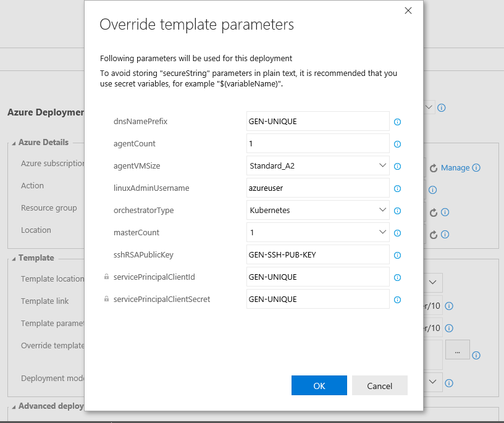This screenshot has width=504, height=423.
Task: Click the servicePrincipalClientSecret input field
Action: pyautogui.click(x=318, y=299)
